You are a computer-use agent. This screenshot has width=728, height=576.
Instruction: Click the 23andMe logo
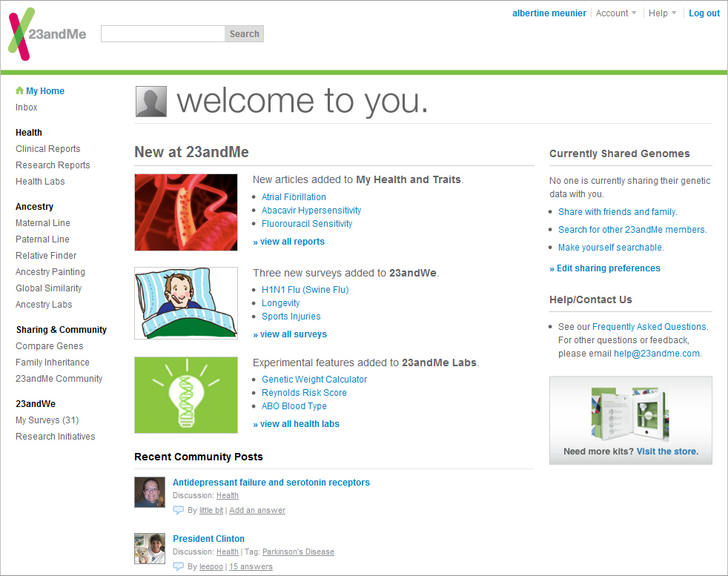pyautogui.click(x=47, y=34)
